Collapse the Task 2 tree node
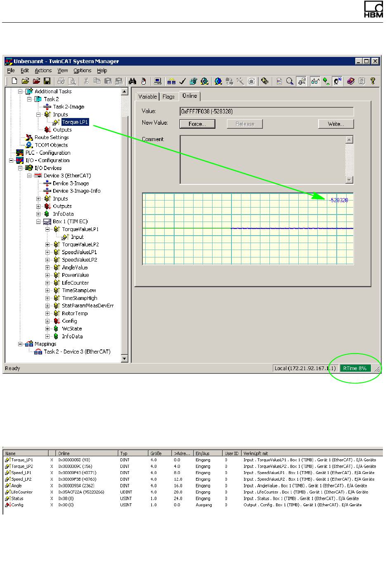 (x=29, y=99)
